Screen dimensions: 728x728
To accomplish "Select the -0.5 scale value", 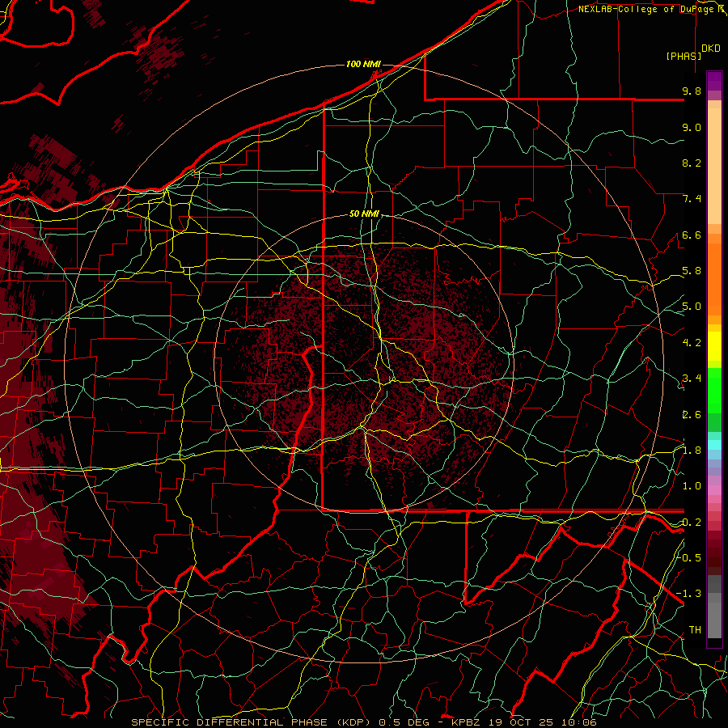I will (689, 557).
